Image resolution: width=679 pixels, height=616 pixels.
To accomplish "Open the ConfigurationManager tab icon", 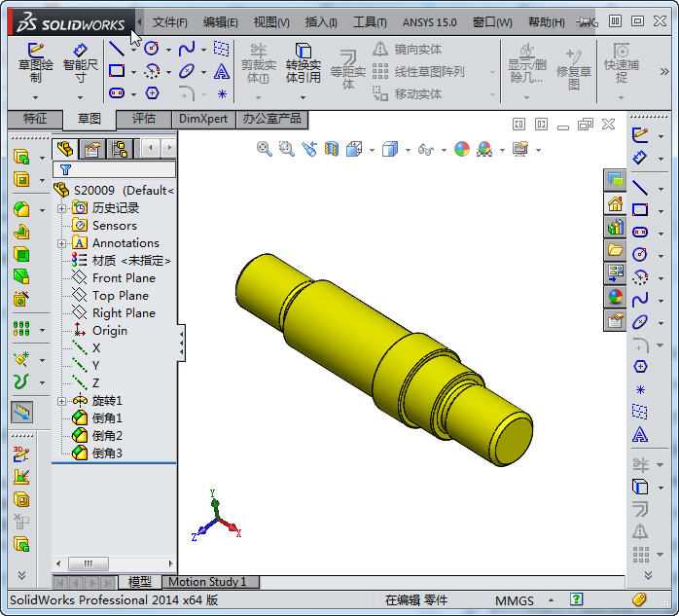I will click(120, 149).
